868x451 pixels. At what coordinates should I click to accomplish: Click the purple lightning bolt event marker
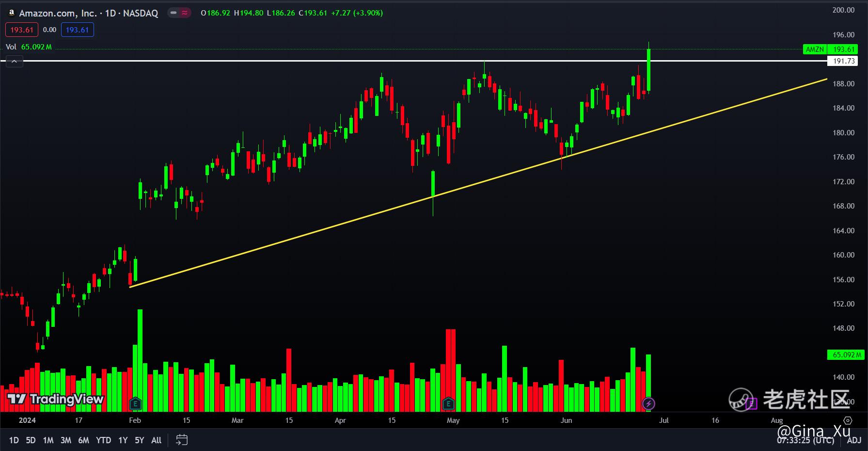[x=648, y=403]
